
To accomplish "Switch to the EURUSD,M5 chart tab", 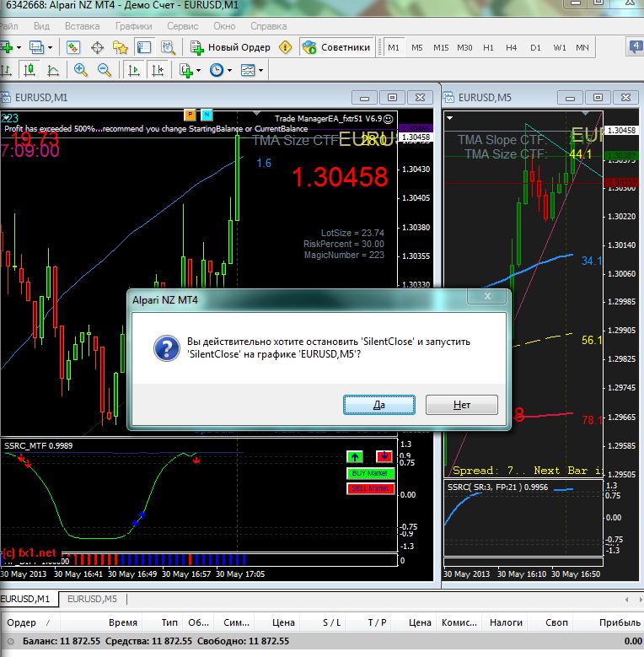I will pos(92,599).
